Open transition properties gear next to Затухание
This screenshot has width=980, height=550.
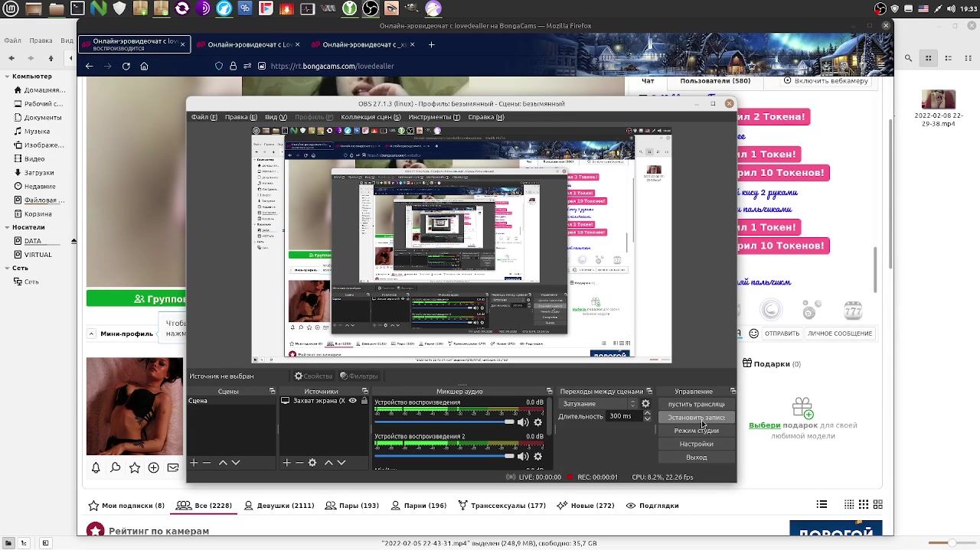[645, 404]
